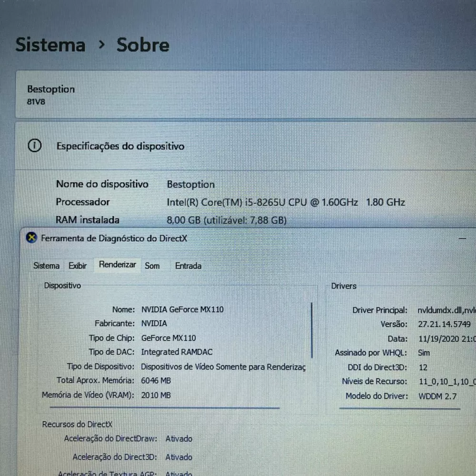Click the RAM instalada label
The image size is (476, 476).
tap(88, 220)
